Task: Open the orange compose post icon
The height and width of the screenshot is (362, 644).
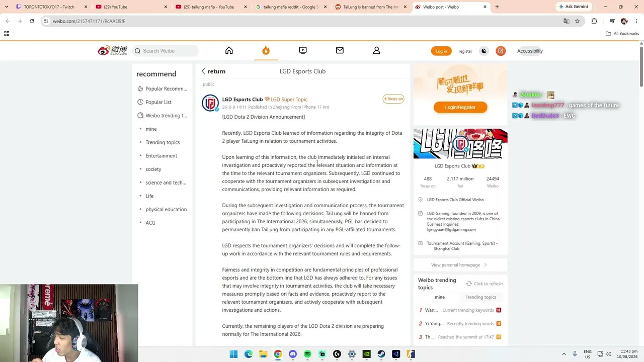Action: click(501, 51)
